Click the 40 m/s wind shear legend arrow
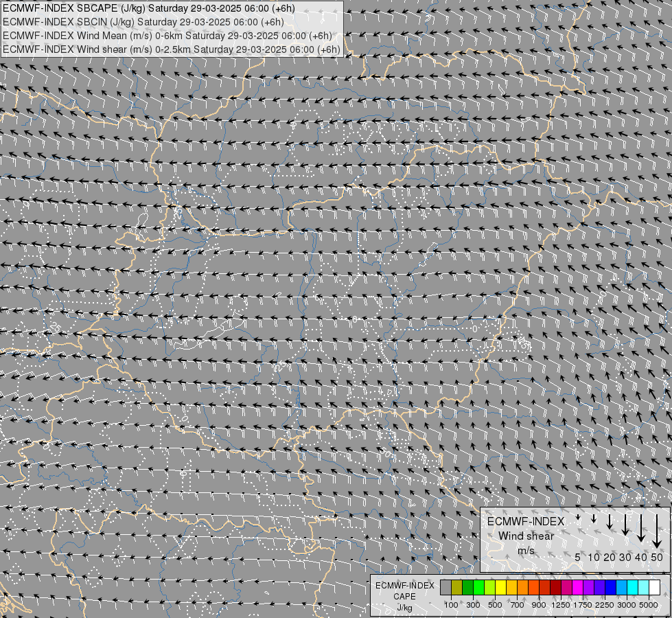The width and height of the screenshot is (672, 618). click(641, 528)
